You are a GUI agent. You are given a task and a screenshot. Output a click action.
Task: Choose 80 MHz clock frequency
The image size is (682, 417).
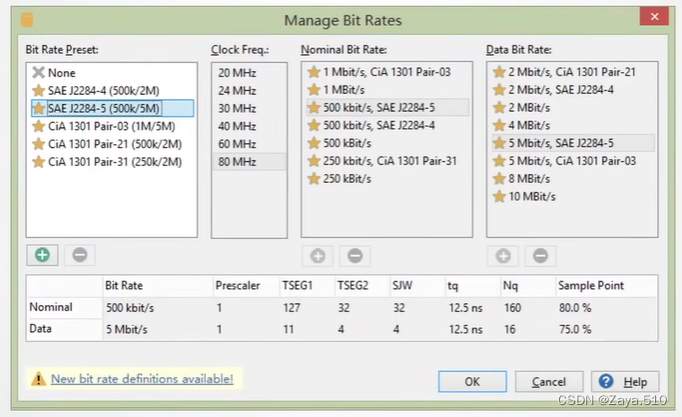point(249,162)
